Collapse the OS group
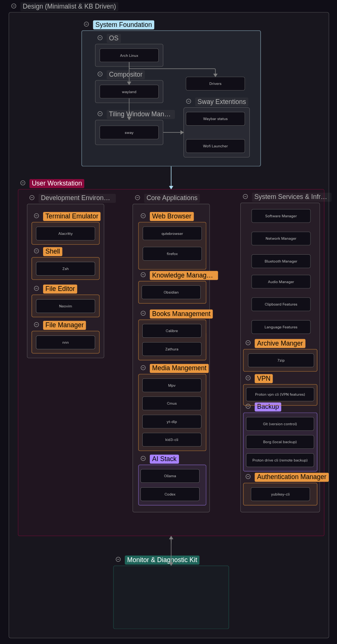This screenshot has height=644, width=337. (x=100, y=38)
